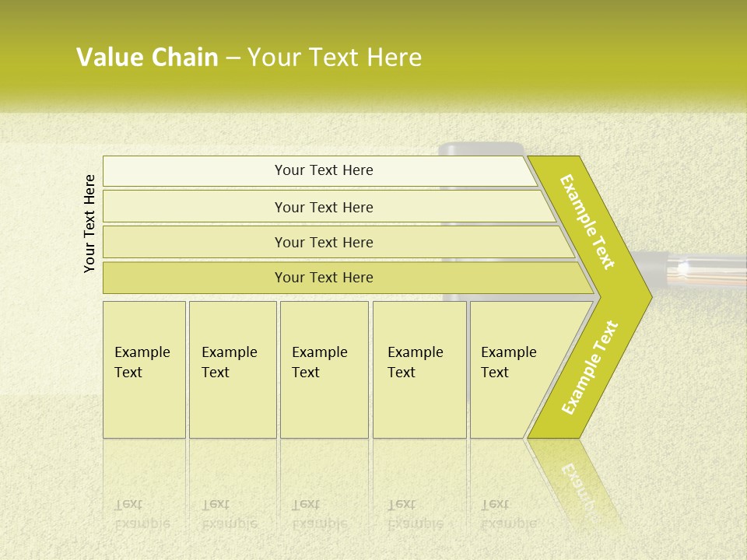Click the lower 'Example Text' chevron arm
The height and width of the screenshot is (560, 747).
[x=589, y=367]
